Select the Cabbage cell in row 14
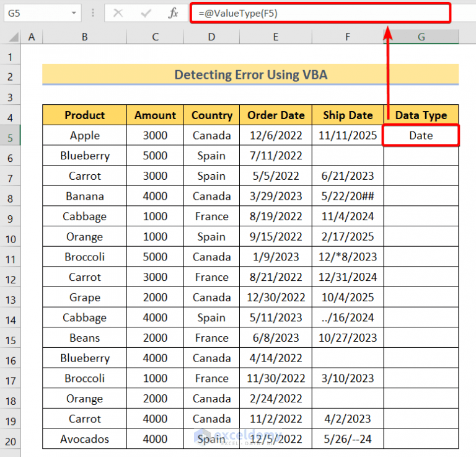 [85, 317]
